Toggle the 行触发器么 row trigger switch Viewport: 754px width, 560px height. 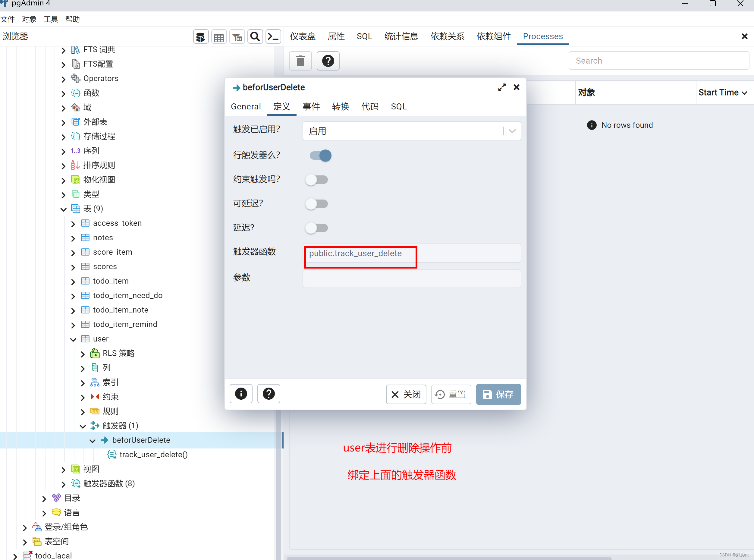coord(320,156)
